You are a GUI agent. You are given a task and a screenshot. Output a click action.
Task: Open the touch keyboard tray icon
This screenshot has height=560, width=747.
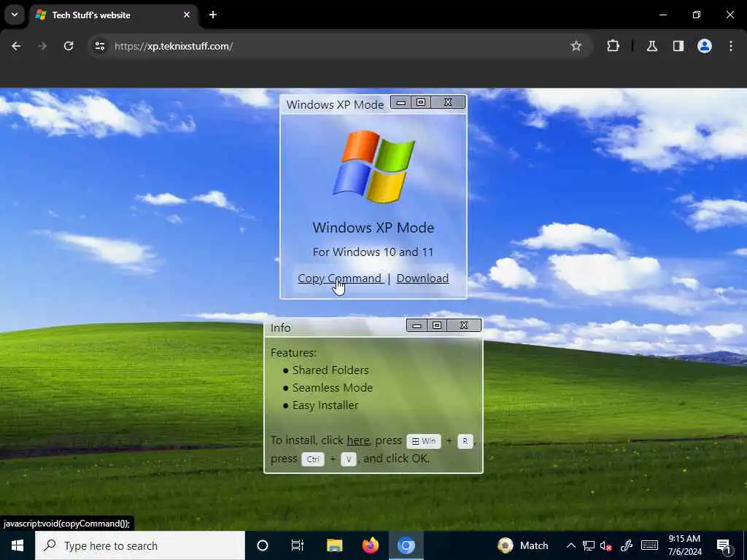point(649,545)
